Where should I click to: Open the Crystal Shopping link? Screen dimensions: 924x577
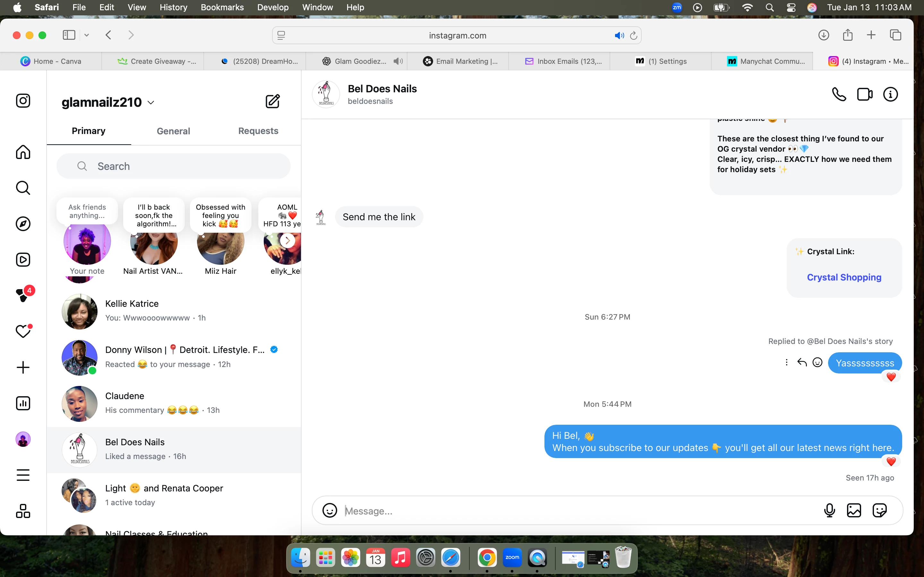click(844, 277)
